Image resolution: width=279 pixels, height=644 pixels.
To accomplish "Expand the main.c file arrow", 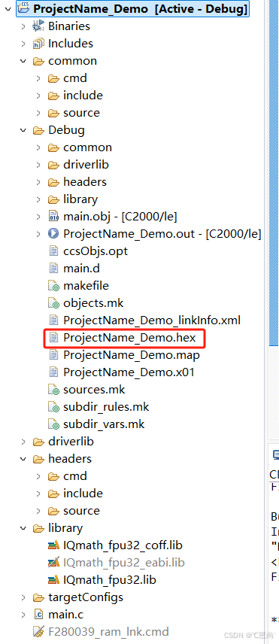I will (23, 615).
